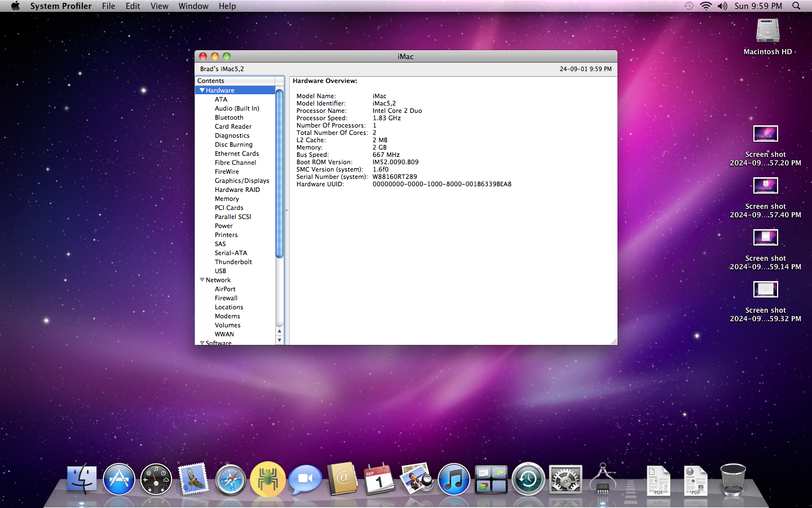
Task: Open Dashboard from the dock
Action: point(156,480)
